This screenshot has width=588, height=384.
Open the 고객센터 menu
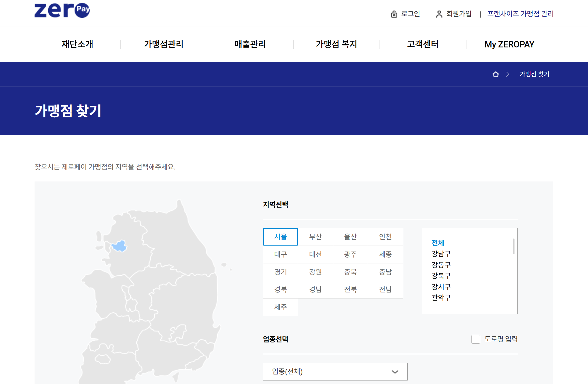click(x=423, y=44)
